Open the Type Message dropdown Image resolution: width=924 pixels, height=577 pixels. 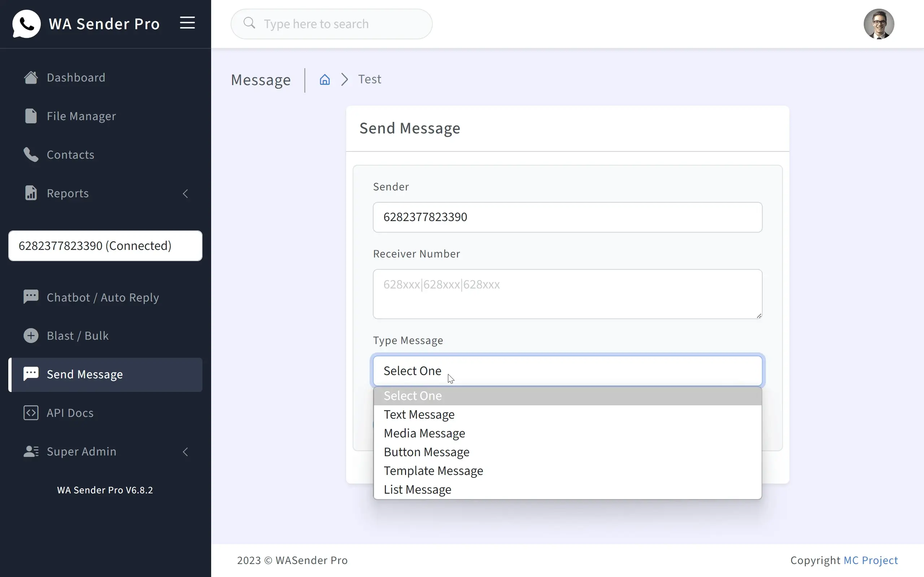567,371
